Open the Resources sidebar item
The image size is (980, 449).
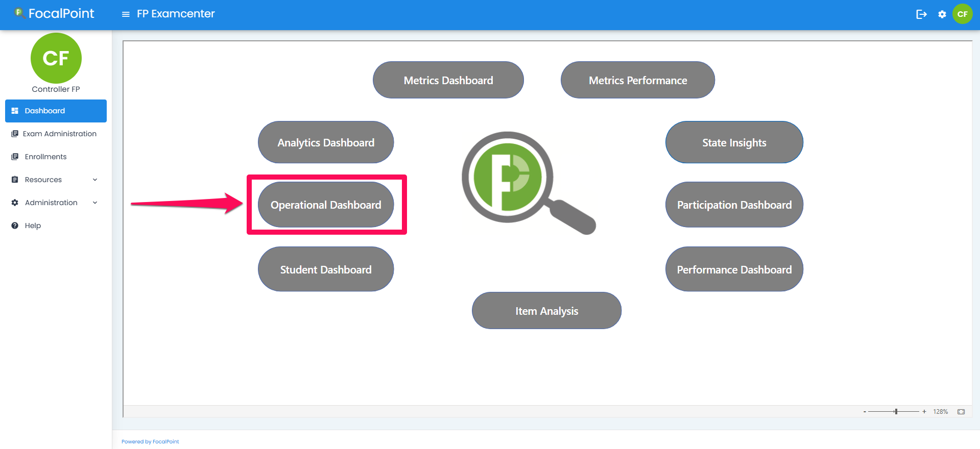pos(56,180)
